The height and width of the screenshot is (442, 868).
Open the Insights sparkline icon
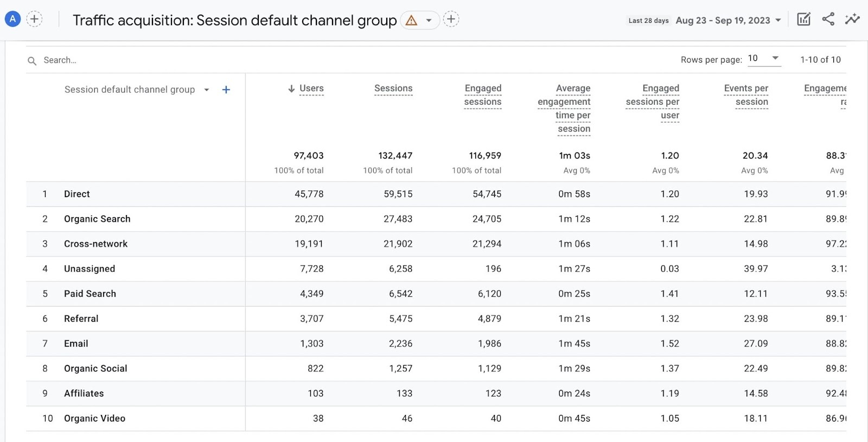[x=852, y=20]
